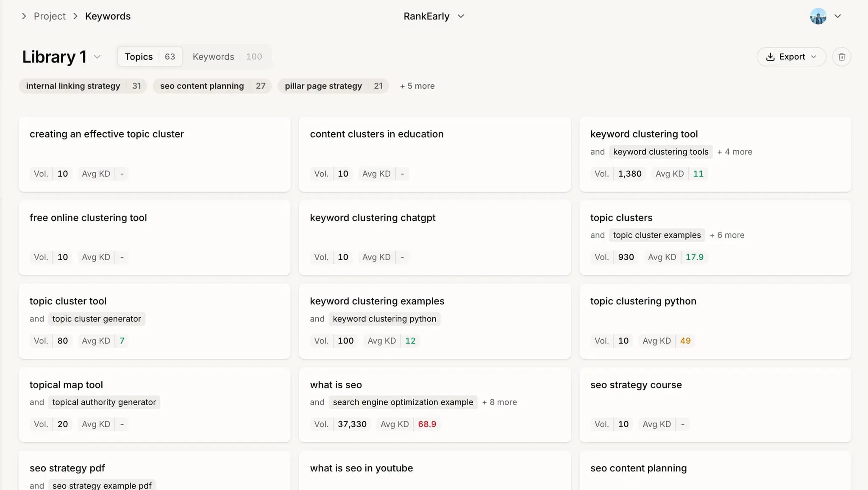Expand + 6 more keywords on topic clusters

[x=727, y=235]
